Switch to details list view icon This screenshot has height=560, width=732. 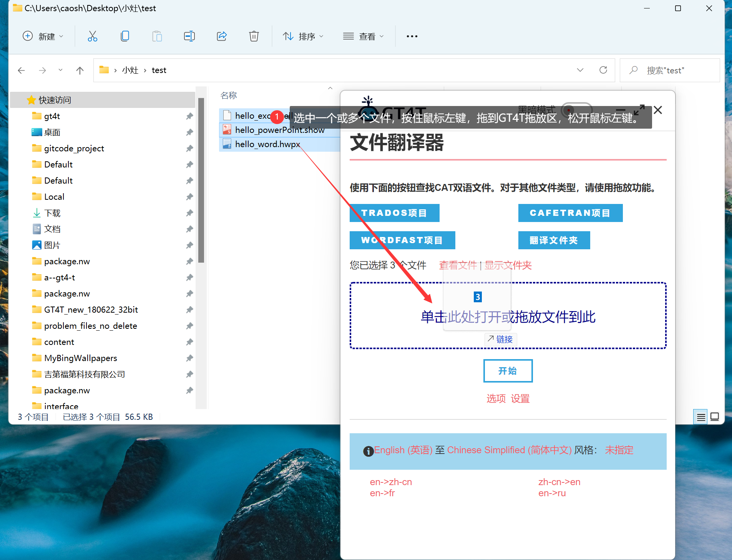click(x=700, y=417)
